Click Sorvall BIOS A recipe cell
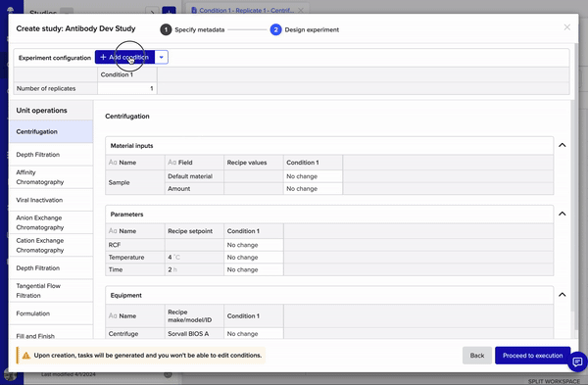The width and height of the screenshot is (588, 385). (194, 333)
